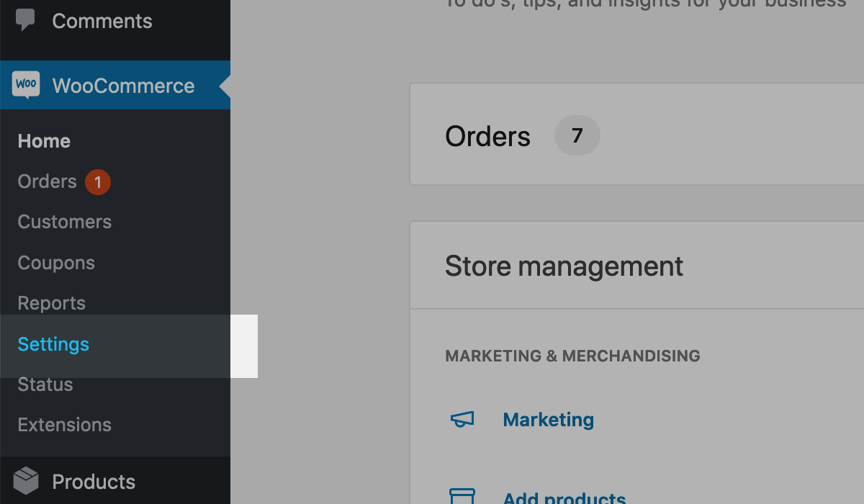
Task: Click the red Orders notification badge
Action: [98, 182]
